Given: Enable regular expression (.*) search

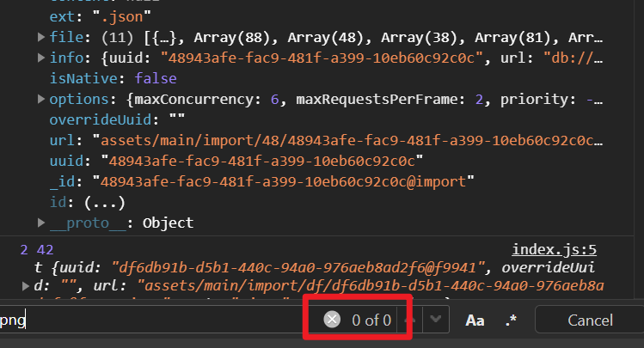Looking at the screenshot, I should click(x=512, y=321).
